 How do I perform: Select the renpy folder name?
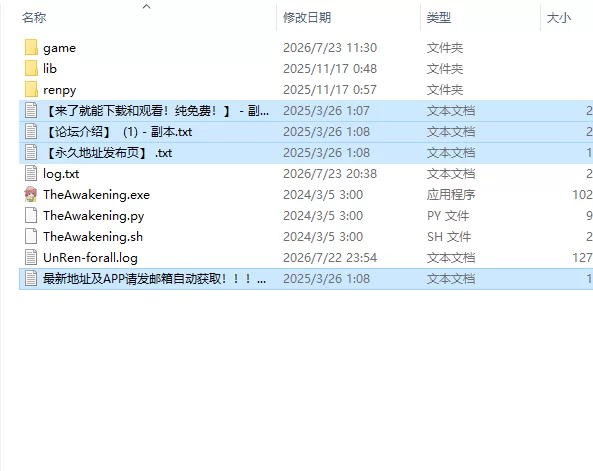(59, 90)
